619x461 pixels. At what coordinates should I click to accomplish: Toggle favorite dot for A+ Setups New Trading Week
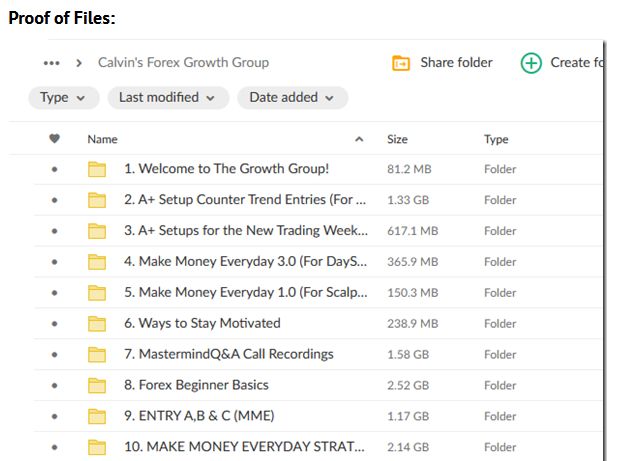(54, 231)
